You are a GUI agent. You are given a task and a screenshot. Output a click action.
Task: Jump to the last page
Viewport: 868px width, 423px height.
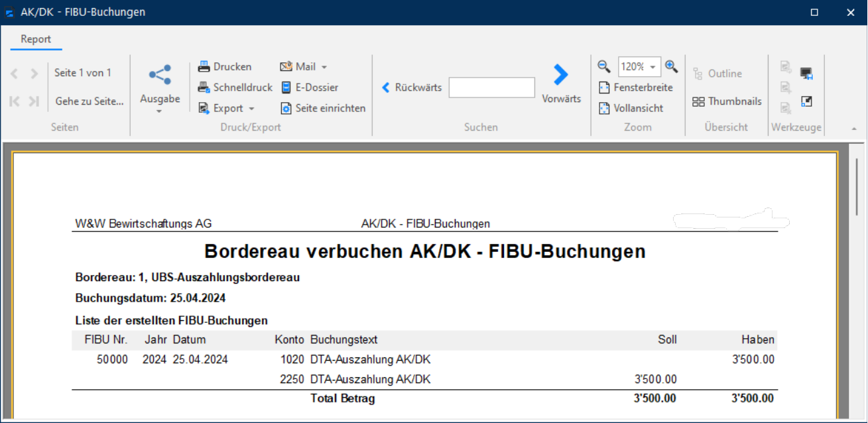[x=34, y=101]
